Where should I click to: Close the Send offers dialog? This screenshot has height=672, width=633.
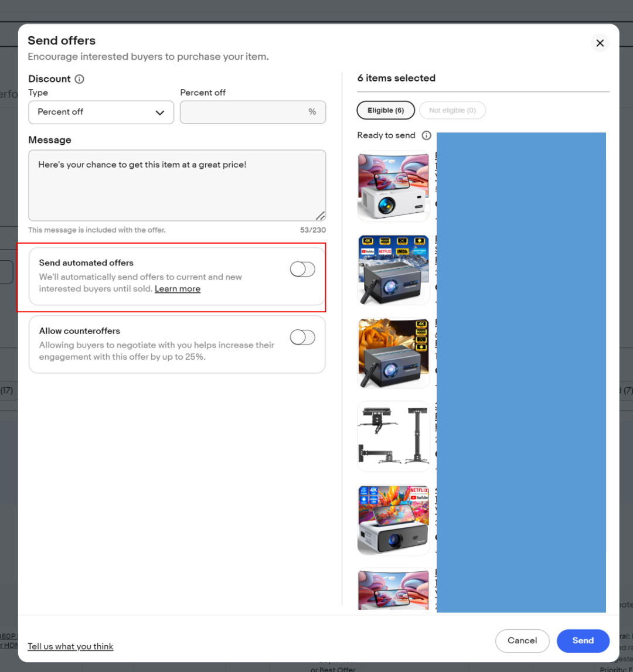point(600,43)
